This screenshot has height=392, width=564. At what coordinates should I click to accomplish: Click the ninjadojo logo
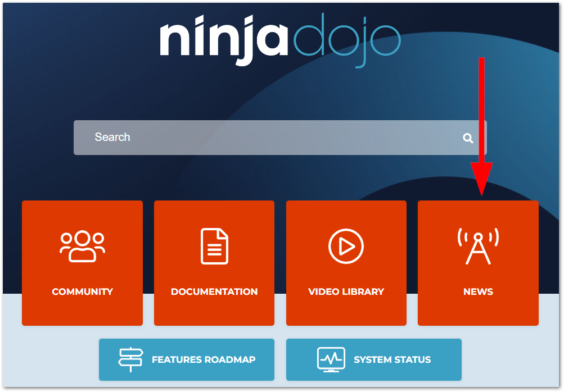280,39
